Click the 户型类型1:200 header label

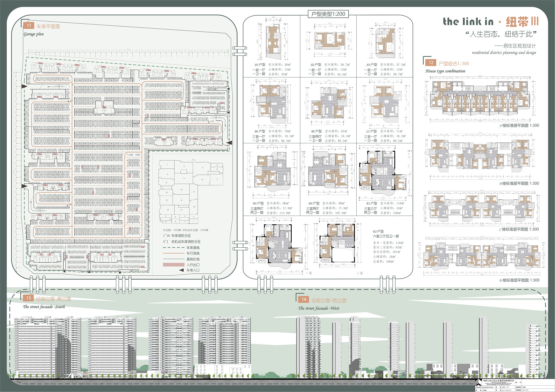tap(328, 14)
